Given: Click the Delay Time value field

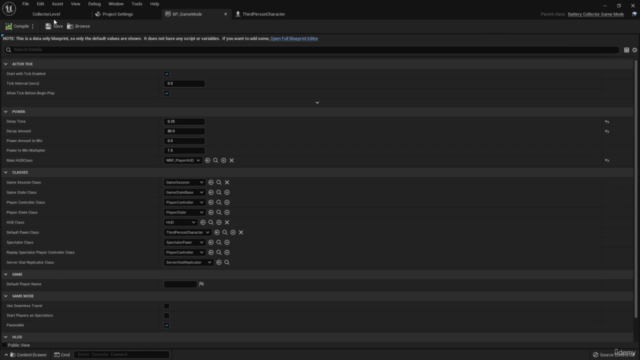Looking at the screenshot, I should pyautogui.click(x=184, y=122).
